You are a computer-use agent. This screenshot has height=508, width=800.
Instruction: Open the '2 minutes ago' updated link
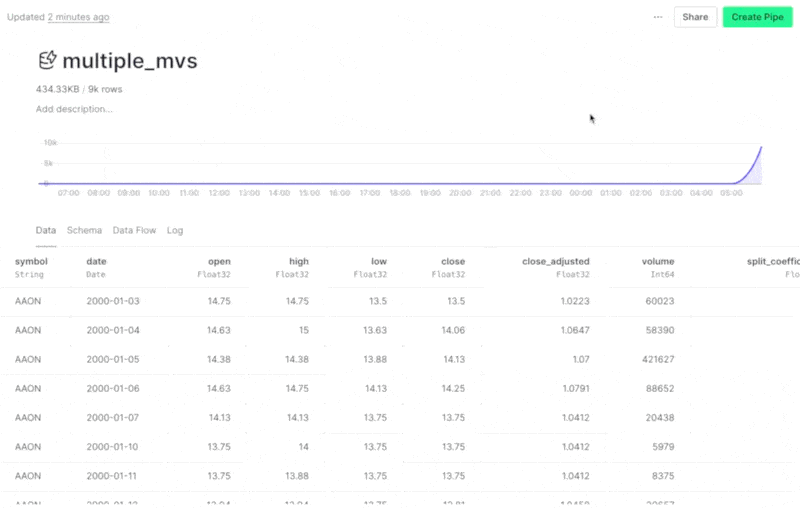pyautogui.click(x=78, y=17)
